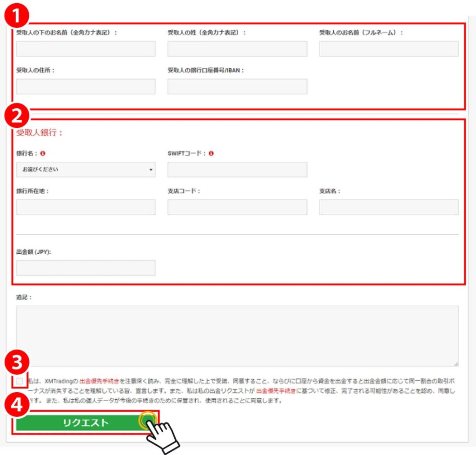The width and height of the screenshot is (476, 455).
Task: Click the 出金額 (JPY) amount field
Action: tap(86, 268)
